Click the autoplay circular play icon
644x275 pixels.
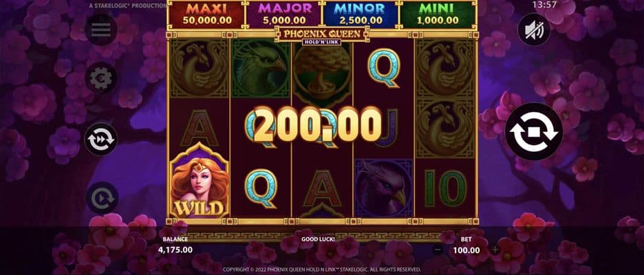(102, 198)
